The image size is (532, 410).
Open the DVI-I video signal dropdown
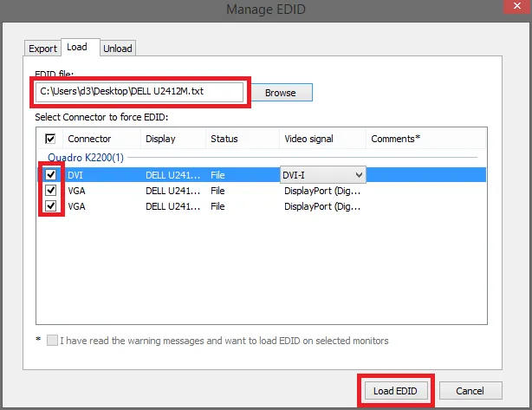(322, 175)
